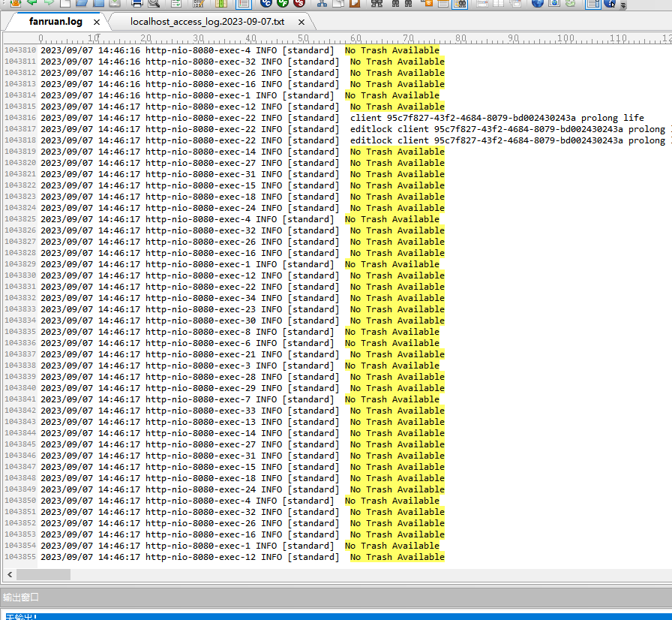Click the timestamp '2023/09/07 14:46:16' on line 1043812
The image size is (672, 620).
(91, 73)
